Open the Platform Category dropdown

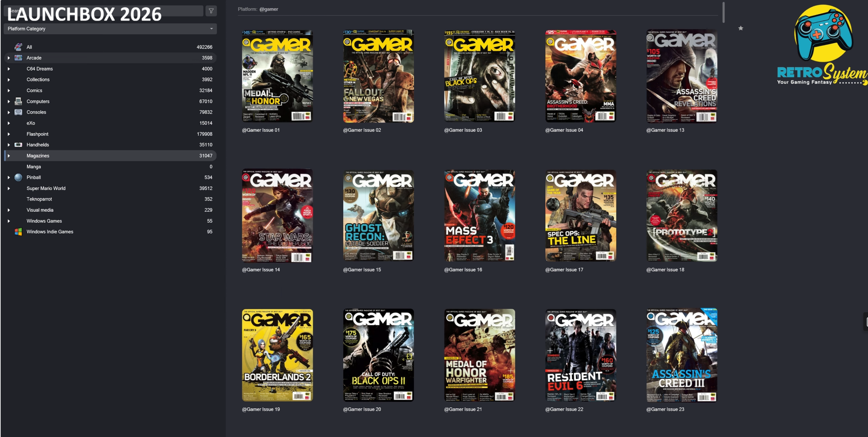click(x=110, y=29)
